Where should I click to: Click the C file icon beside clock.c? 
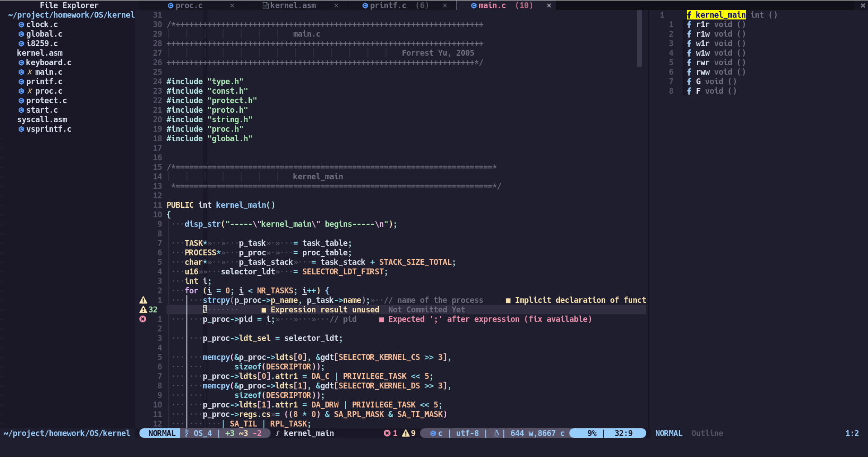21,24
